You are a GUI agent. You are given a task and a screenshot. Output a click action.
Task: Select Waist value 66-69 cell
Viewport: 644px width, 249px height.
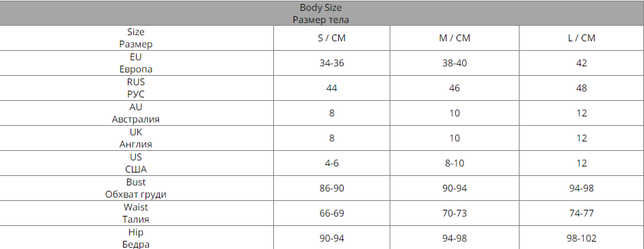coord(331,214)
